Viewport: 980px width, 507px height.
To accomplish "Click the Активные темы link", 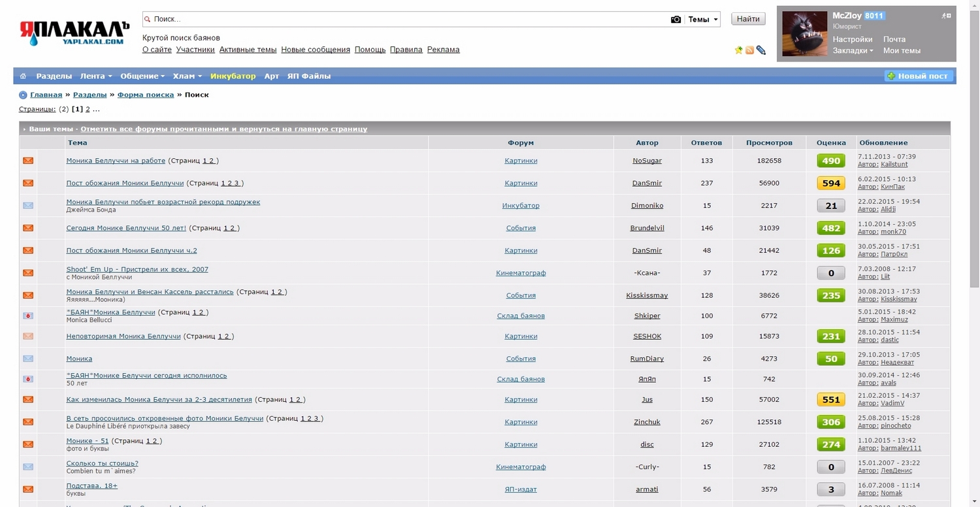I will 248,50.
